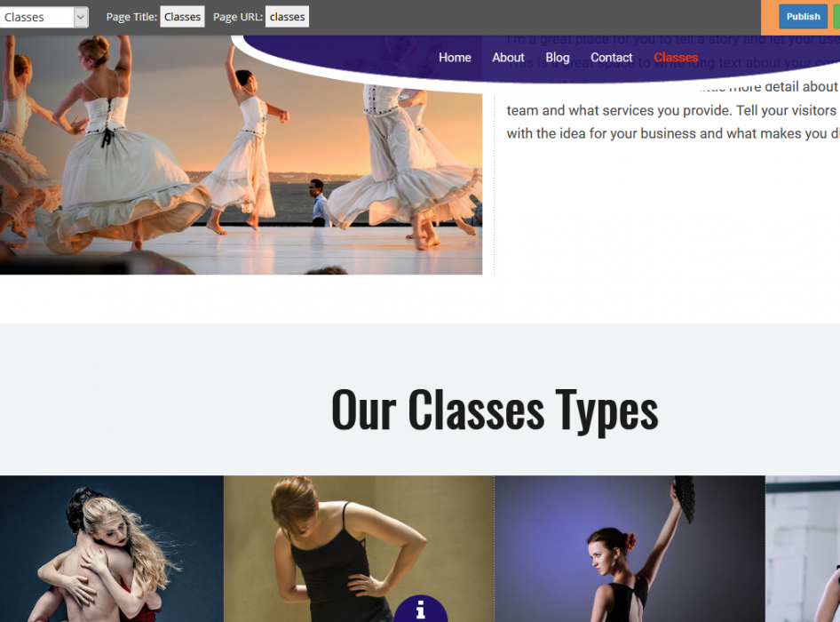Select the dancer holding fan image
The width and height of the screenshot is (840, 622).
click(630, 548)
